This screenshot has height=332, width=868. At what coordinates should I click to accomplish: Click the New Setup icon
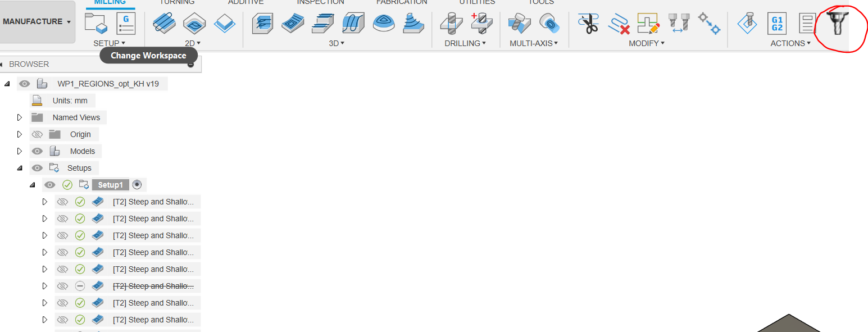coord(96,24)
